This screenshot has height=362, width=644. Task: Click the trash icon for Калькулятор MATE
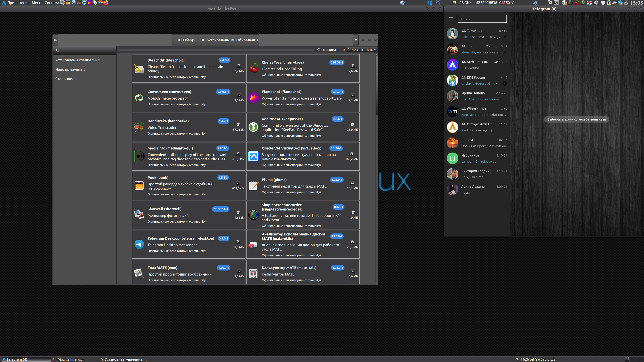coord(353,271)
